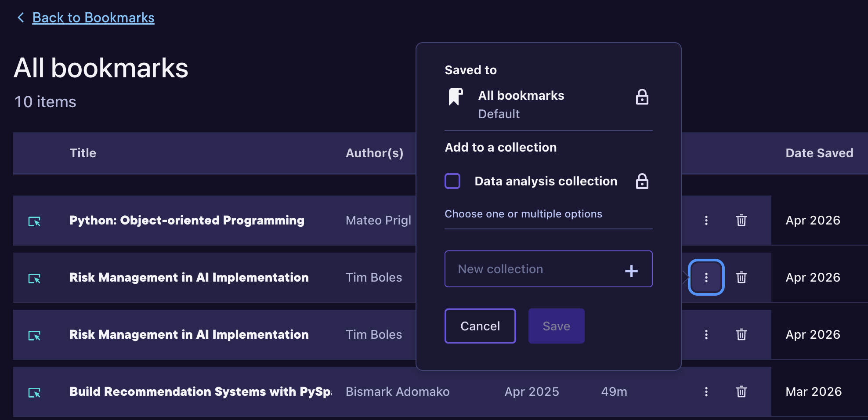Click the Title column header
This screenshot has width=868, height=420.
[x=83, y=153]
